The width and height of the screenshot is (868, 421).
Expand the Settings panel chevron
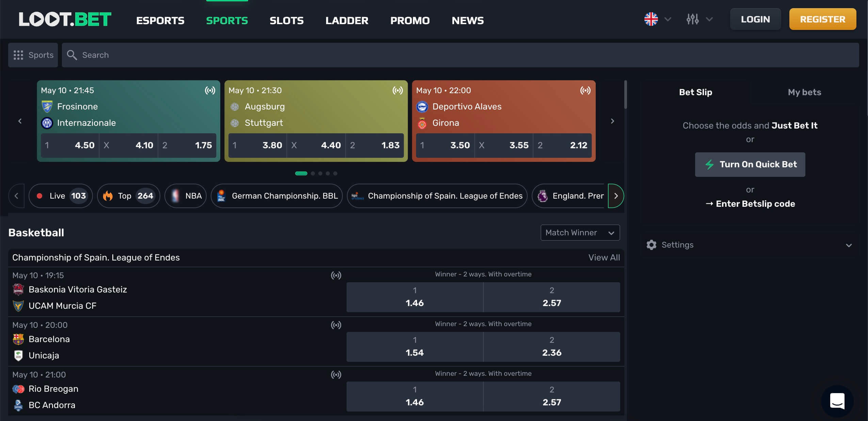[x=848, y=245]
